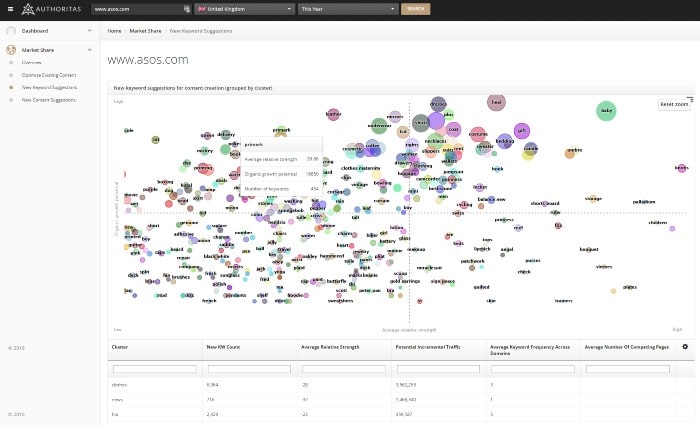Click the Reset zoom button
This screenshot has width=700, height=426.
point(674,104)
